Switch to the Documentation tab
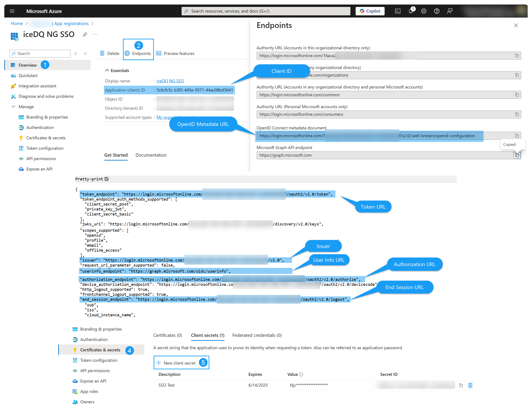This screenshot has width=532, height=410. point(151,155)
